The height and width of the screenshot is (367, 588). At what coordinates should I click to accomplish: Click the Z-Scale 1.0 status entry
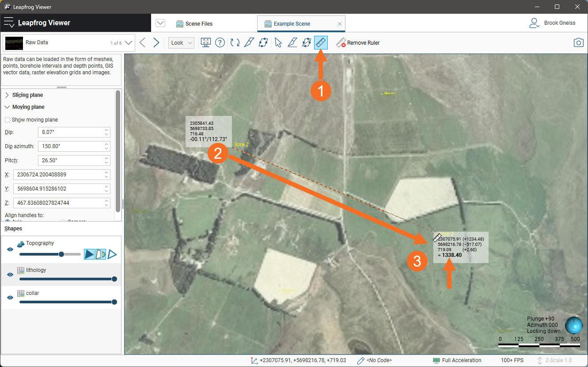pos(555,360)
